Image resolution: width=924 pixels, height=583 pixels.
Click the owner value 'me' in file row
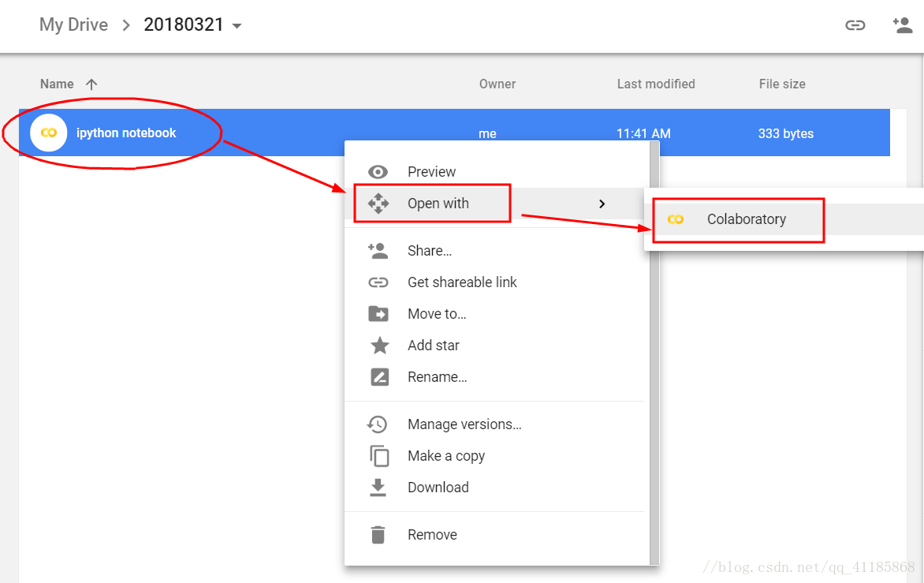(487, 134)
